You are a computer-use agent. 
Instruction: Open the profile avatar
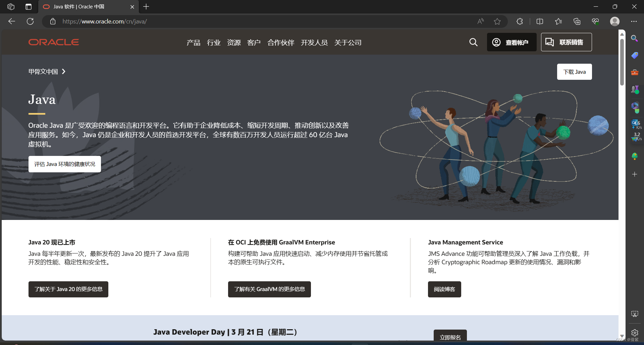(614, 21)
